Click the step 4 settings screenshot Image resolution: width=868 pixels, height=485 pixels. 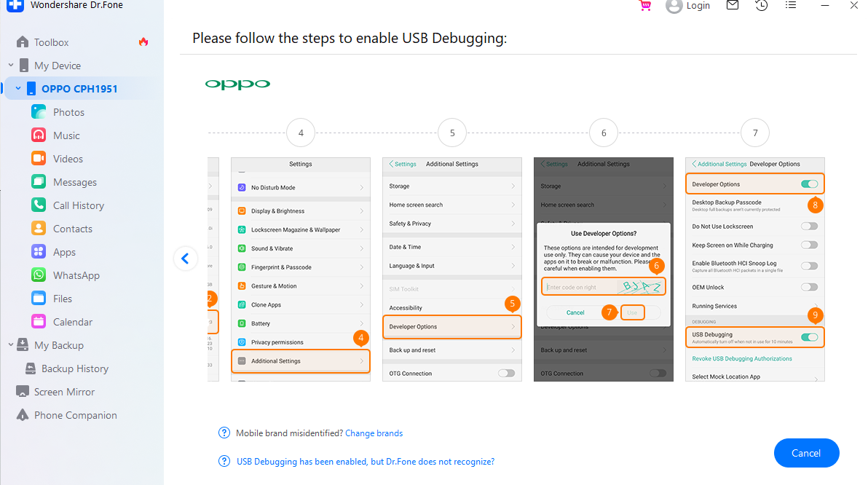[x=301, y=269]
